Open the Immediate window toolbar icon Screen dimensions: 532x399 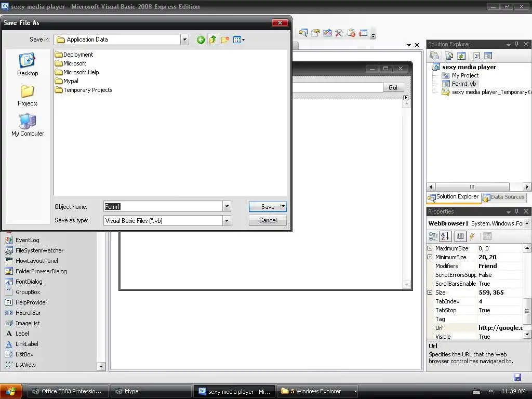coord(363,33)
